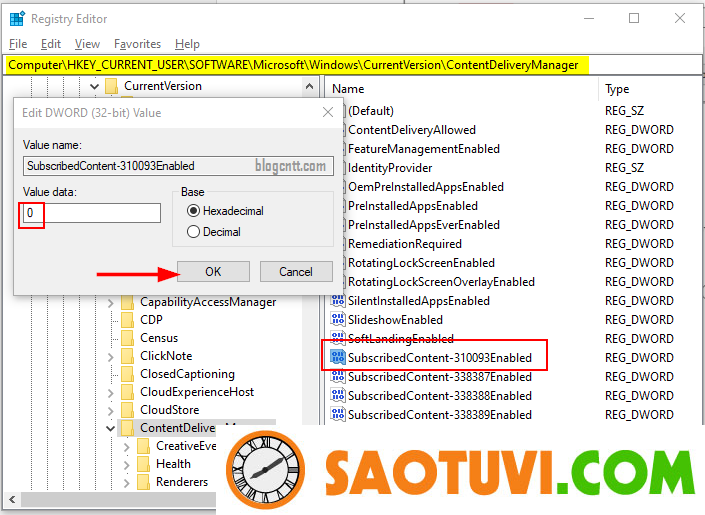
Task: Expand the Health subkey
Action: (126, 465)
